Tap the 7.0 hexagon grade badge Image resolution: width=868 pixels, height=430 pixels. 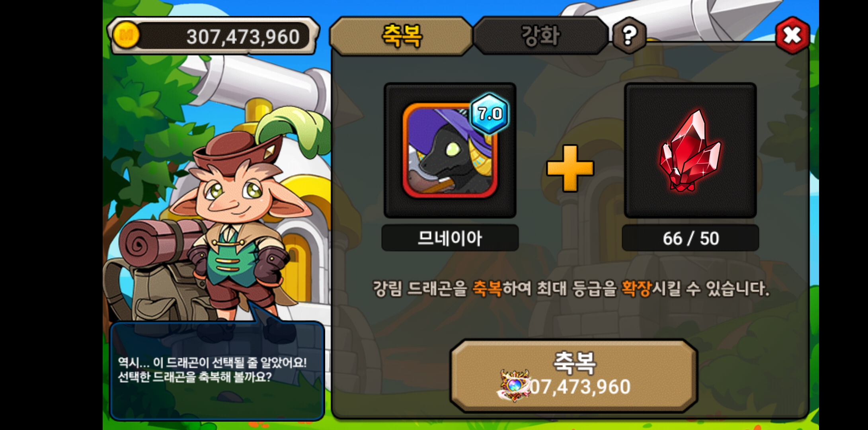click(x=490, y=113)
